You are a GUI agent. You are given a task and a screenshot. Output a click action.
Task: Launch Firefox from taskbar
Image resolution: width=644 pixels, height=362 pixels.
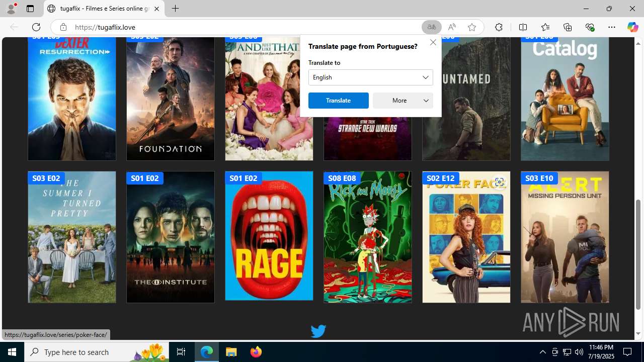(256, 352)
